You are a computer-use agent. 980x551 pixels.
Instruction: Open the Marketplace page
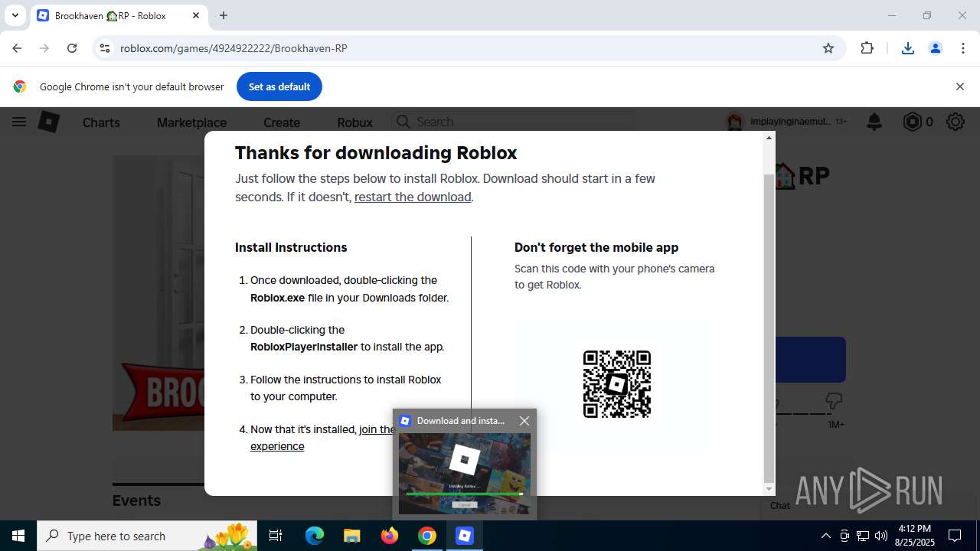(x=191, y=122)
